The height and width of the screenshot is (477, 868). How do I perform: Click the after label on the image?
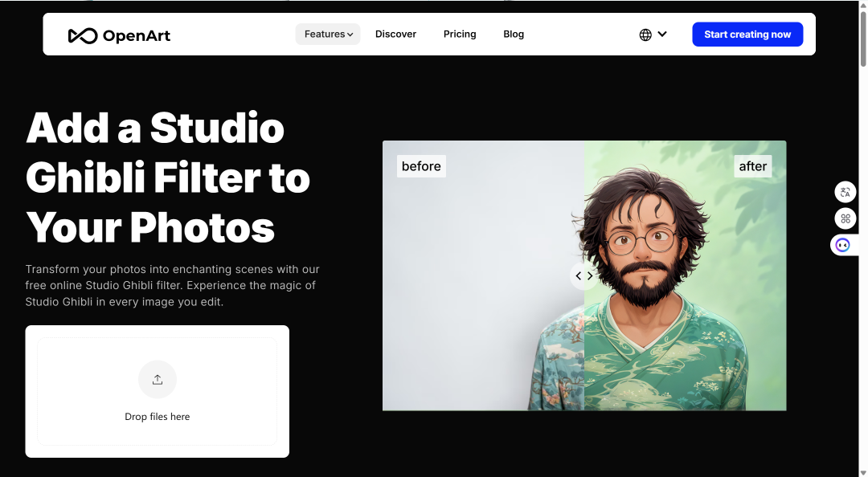752,166
